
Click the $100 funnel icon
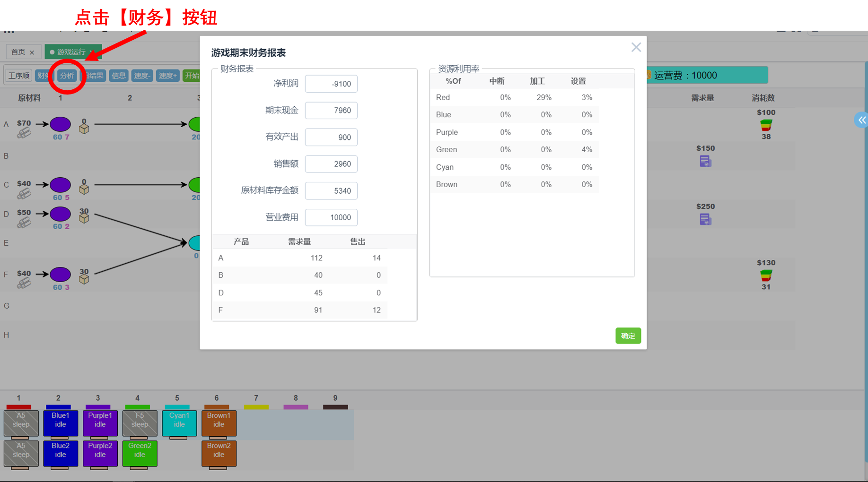(x=766, y=125)
